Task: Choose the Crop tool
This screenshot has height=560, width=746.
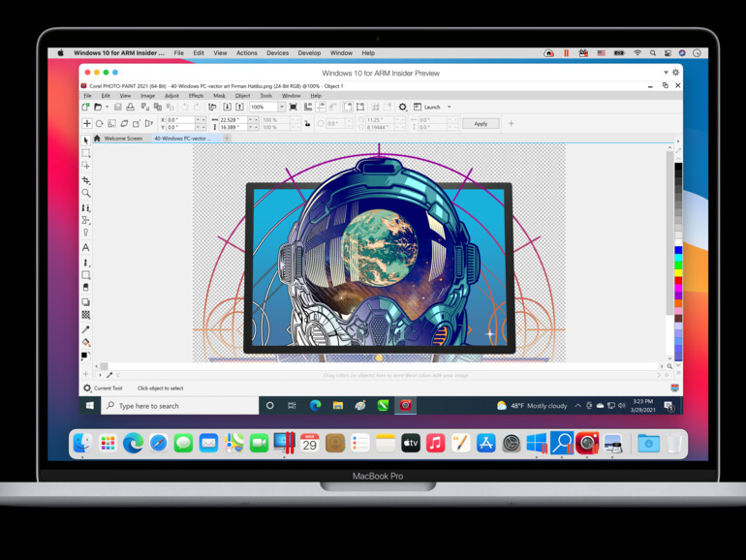Action: coord(85,180)
